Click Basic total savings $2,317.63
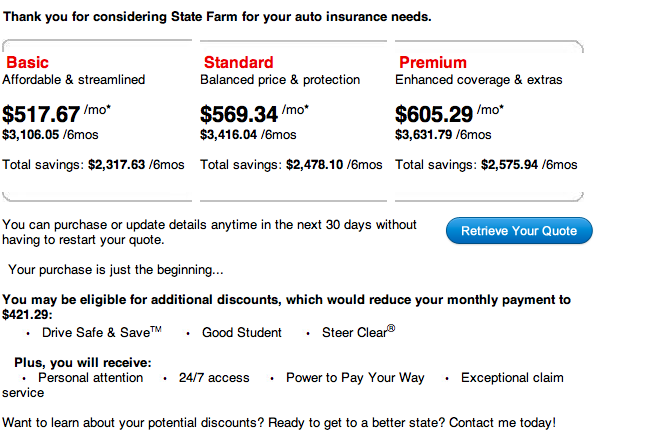Screen dimensions: 646x436 tap(117, 165)
